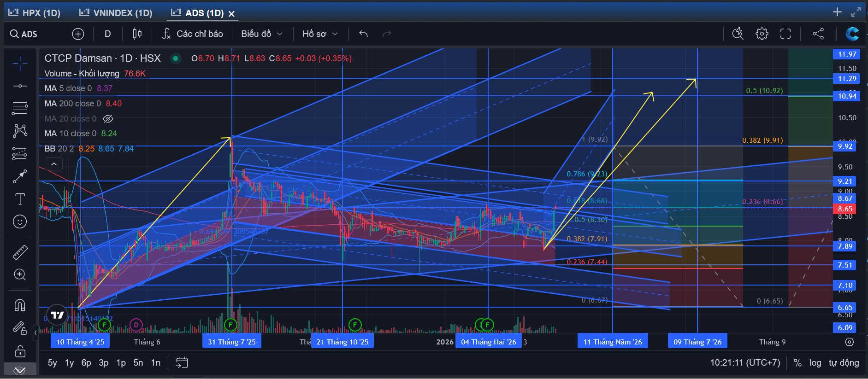Toggle lock all drawings
The width and height of the screenshot is (868, 379).
(20, 351)
